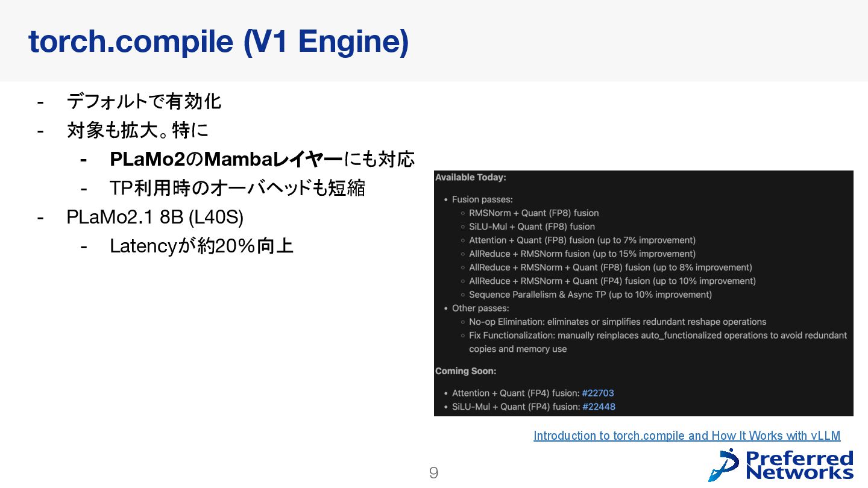Select the bold 'PLaMo2のMambaレイヤーにも対応' line
868x488 pixels.
262,159
